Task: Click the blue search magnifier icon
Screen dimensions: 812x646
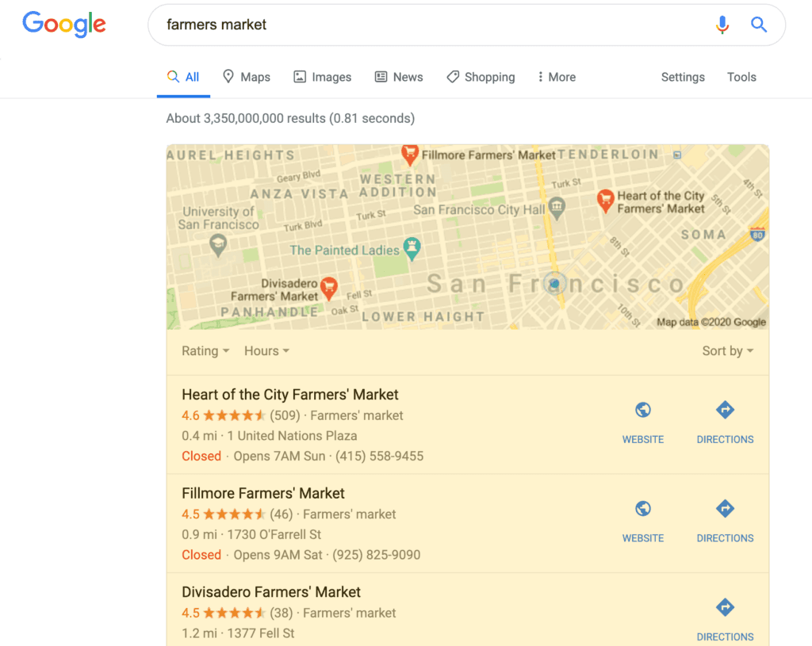Action: [759, 25]
